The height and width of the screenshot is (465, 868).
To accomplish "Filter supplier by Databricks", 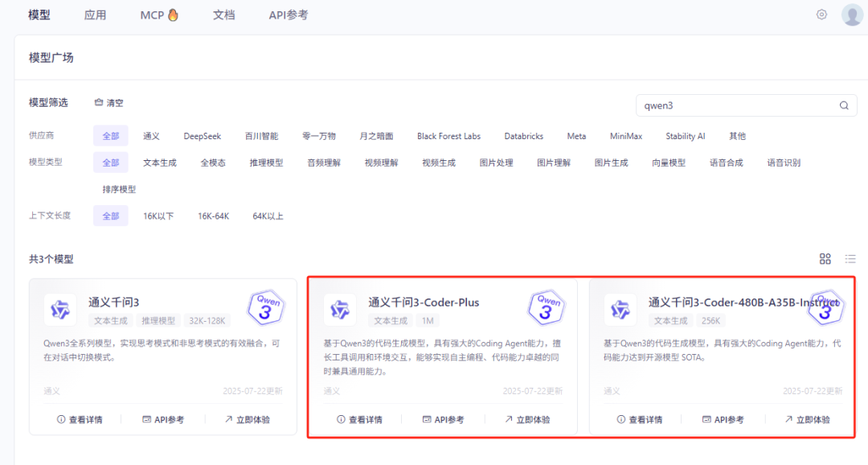I will [524, 136].
